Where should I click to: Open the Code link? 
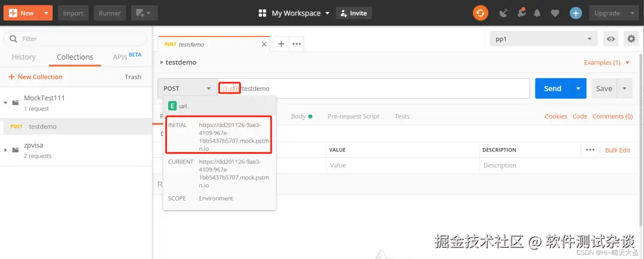[x=580, y=116]
